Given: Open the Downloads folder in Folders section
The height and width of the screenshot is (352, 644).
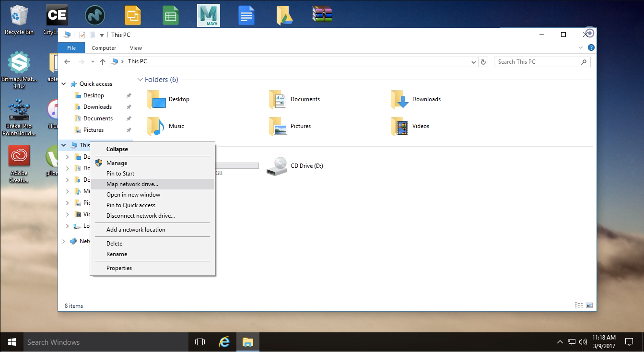Looking at the screenshot, I should [400, 99].
